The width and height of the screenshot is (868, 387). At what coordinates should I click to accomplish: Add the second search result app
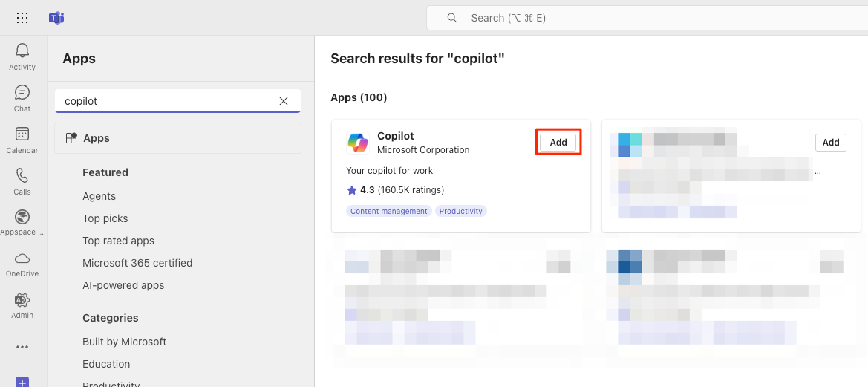(x=830, y=143)
